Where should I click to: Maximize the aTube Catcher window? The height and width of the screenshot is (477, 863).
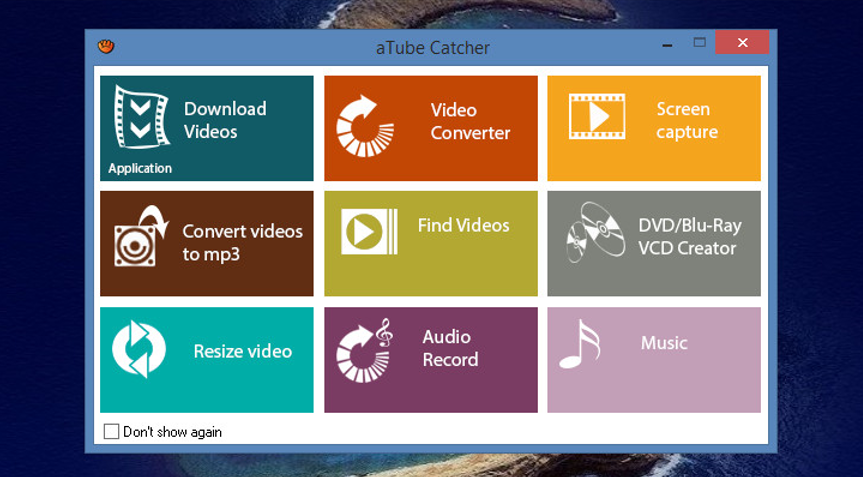(x=700, y=42)
